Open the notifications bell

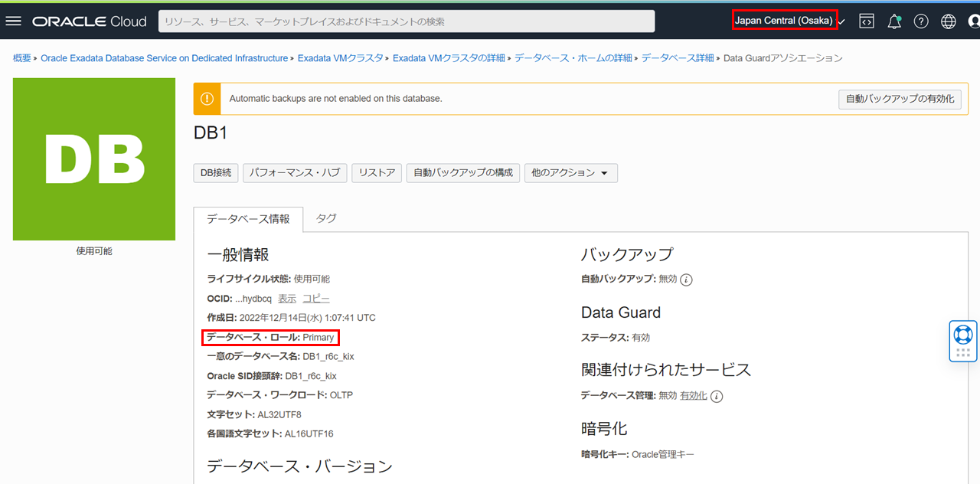[893, 21]
